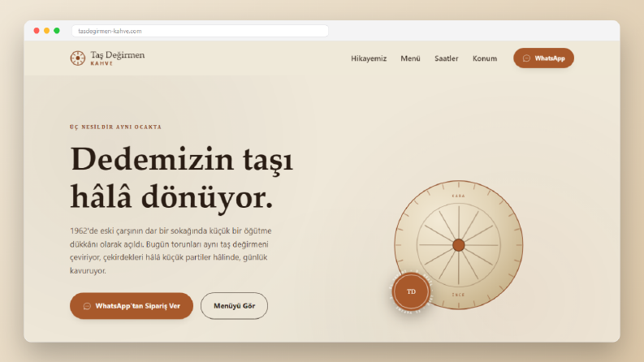Click the Menüyü Gör outlined button
The height and width of the screenshot is (362, 644).
click(x=234, y=306)
